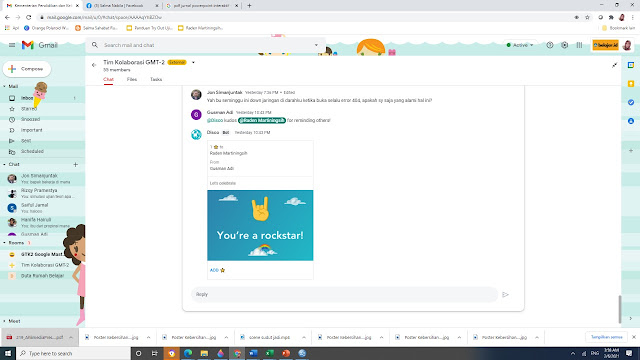Click the chat vertical scrollbar
Viewport: 640px width, 360px height.
(x=620, y=309)
